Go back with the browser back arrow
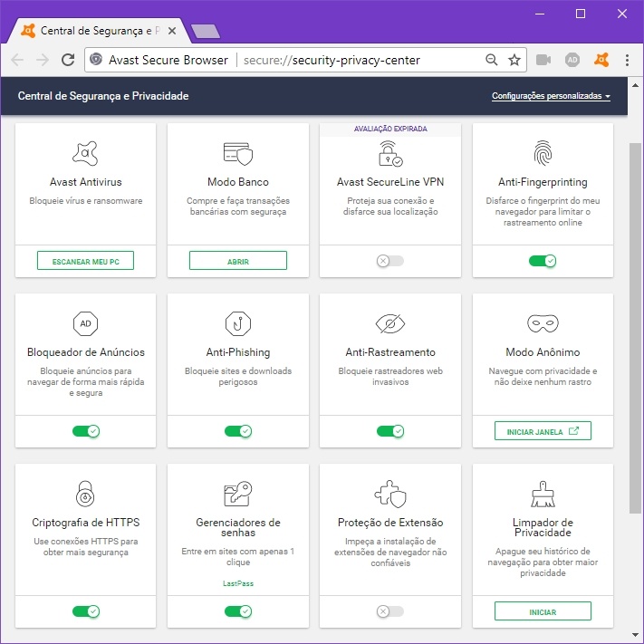The width and height of the screenshot is (644, 644). (17, 60)
